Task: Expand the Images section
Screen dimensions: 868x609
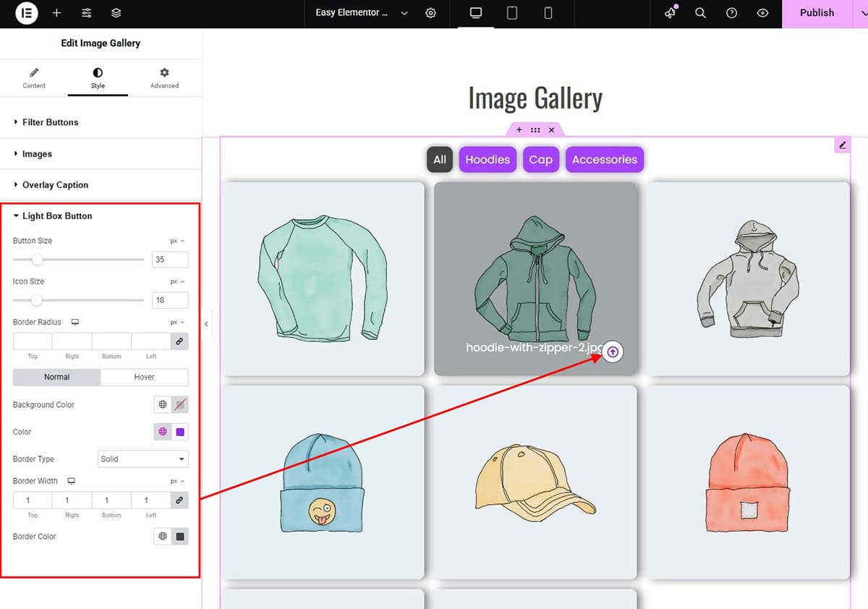Action: point(101,154)
